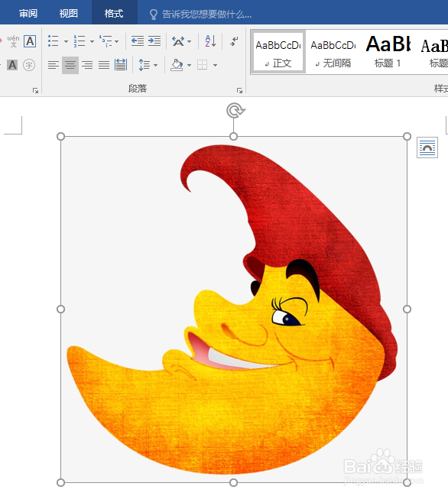Apply paragraph shading paint bucket
Screen dimensions: 448x496
pyautogui.click(x=177, y=65)
